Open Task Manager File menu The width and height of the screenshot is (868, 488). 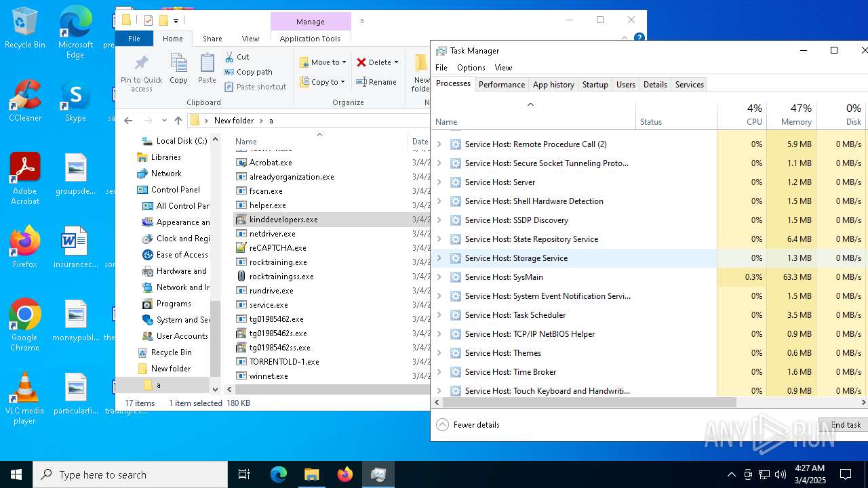[x=441, y=68]
